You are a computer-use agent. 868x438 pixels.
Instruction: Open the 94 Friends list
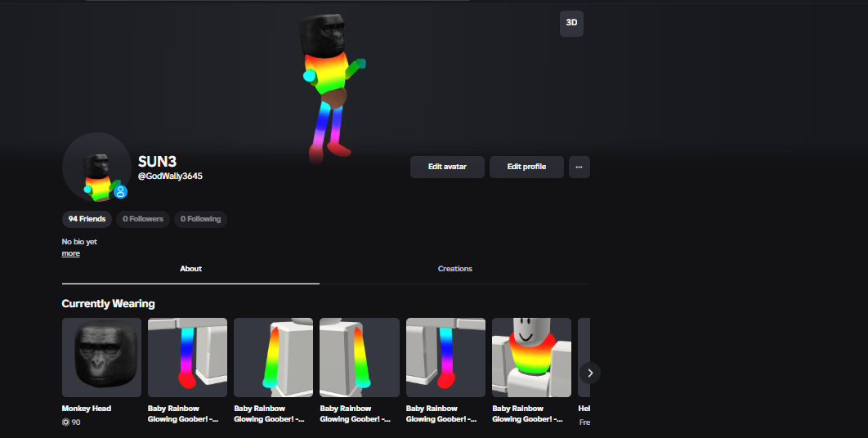[87, 219]
